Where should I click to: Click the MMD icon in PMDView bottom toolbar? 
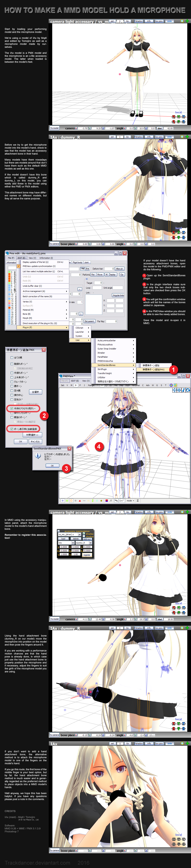pos(116,501)
